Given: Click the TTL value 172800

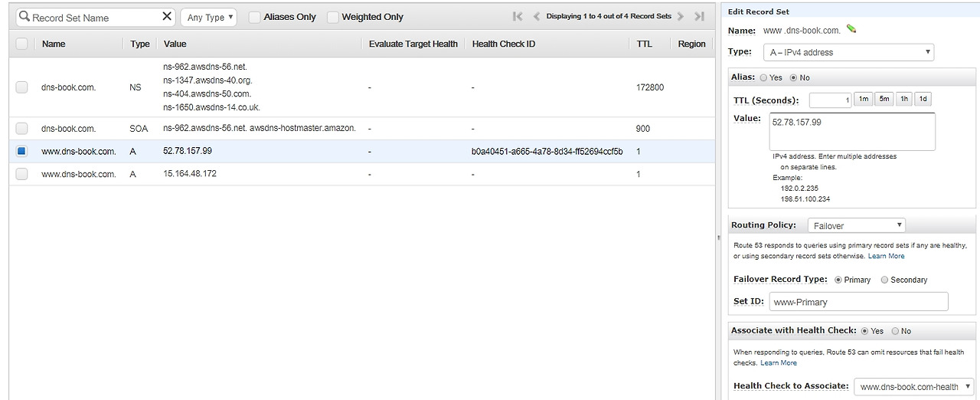Looking at the screenshot, I should [x=650, y=87].
